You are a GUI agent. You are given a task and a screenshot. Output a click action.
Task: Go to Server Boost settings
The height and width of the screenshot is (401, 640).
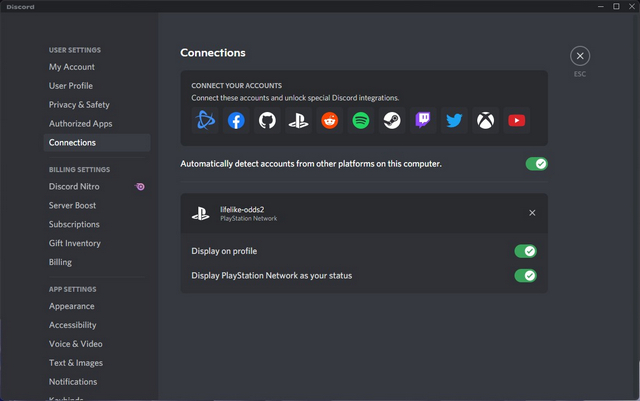point(97,205)
